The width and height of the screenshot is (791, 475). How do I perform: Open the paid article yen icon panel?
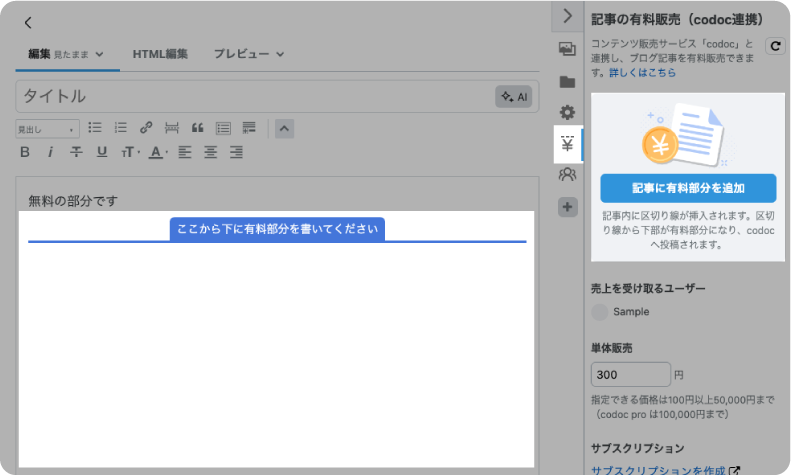[567, 144]
